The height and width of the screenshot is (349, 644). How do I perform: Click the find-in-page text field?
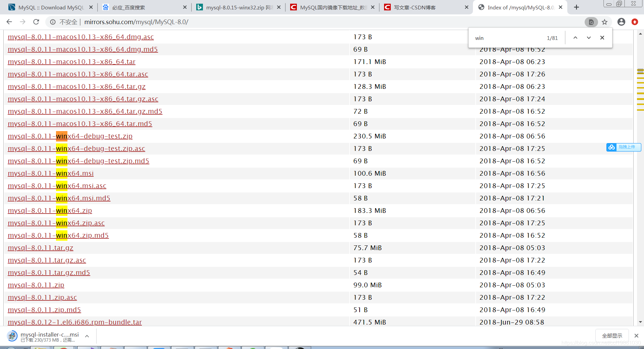(x=508, y=38)
